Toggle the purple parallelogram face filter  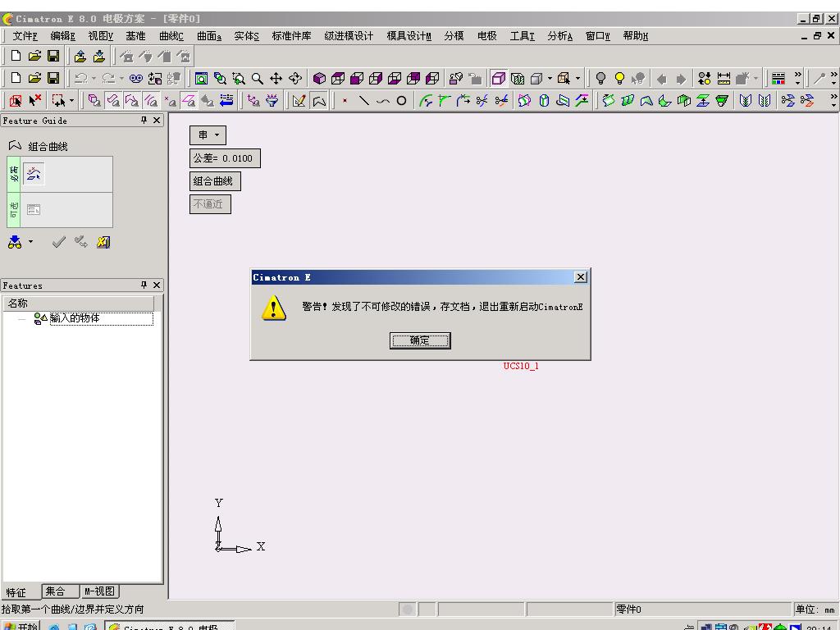(189, 100)
